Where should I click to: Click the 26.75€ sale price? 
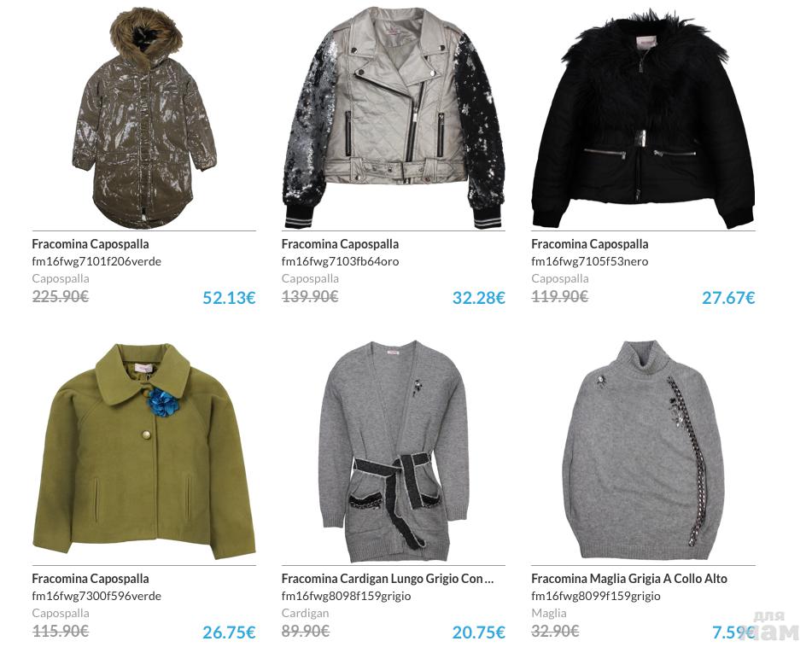point(229,633)
